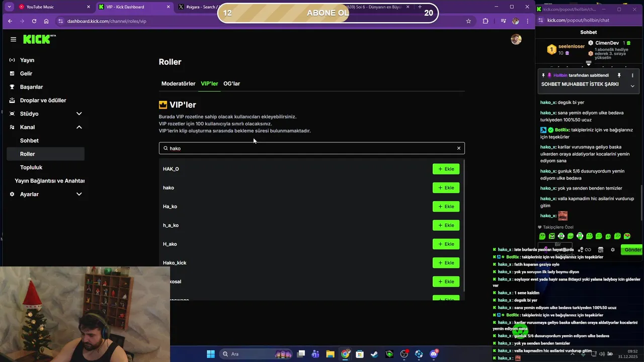This screenshot has width=644, height=362.
Task: Open site info icon in chat popout
Action: pos(541,20)
